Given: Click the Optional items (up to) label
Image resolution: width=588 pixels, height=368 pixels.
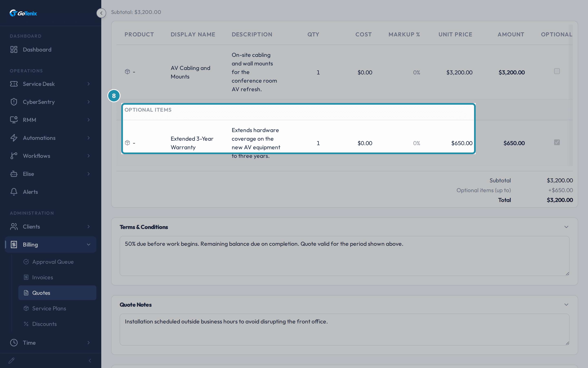Looking at the screenshot, I should [x=483, y=190].
